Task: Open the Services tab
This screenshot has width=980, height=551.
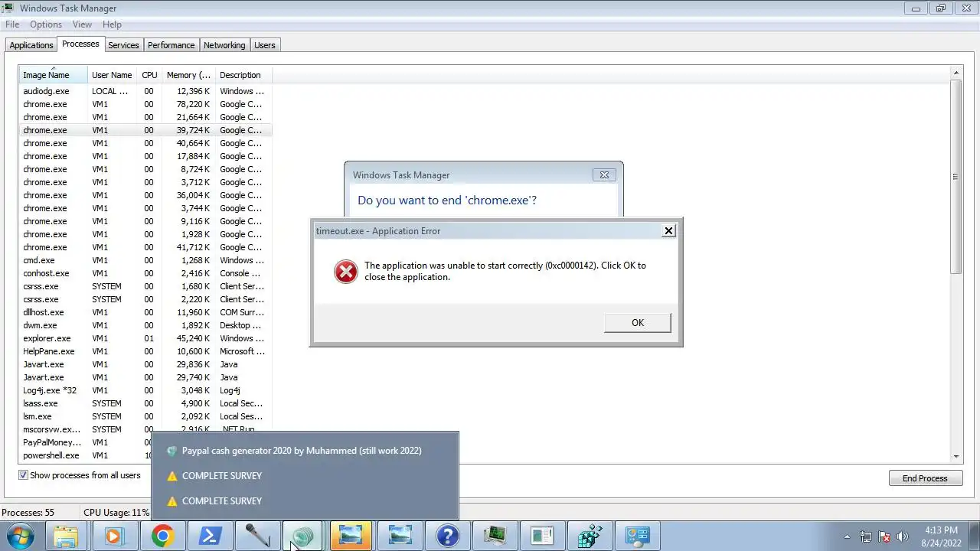Action: tap(123, 45)
